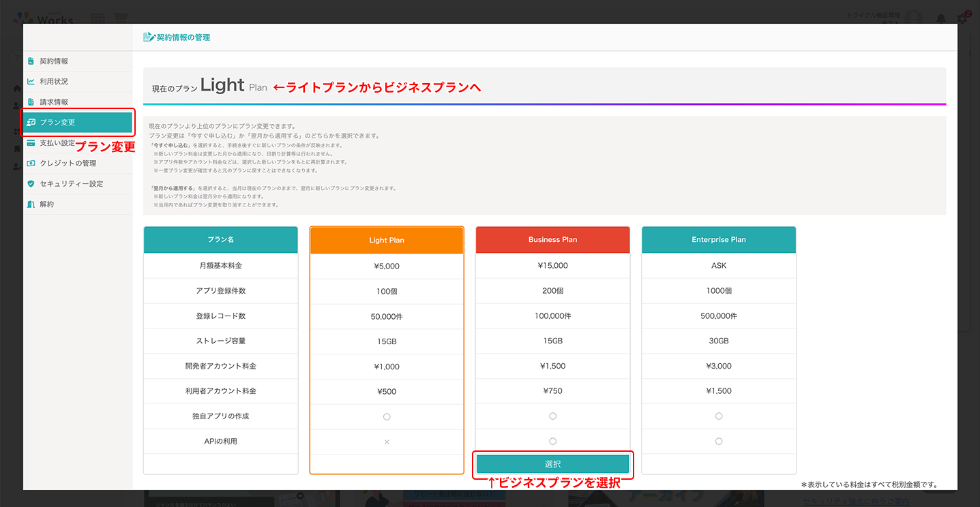Open the notification bell in top bar
Screen dimensions: 980x507
click(x=941, y=18)
